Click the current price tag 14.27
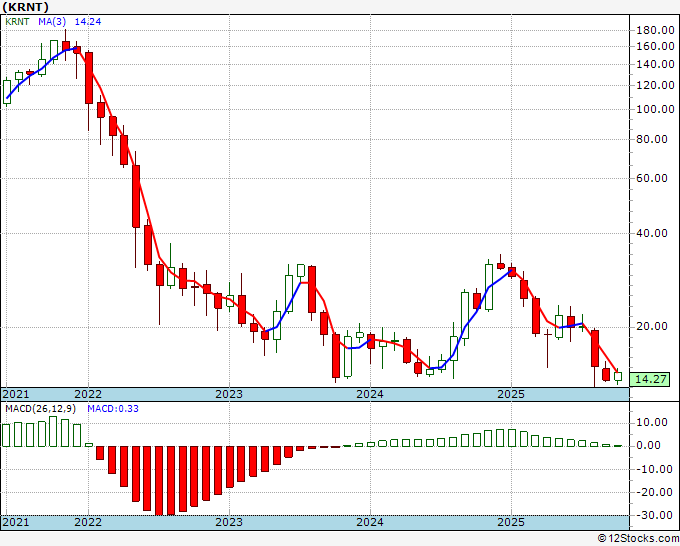Image resolution: width=680 pixels, height=546 pixels. point(650,379)
